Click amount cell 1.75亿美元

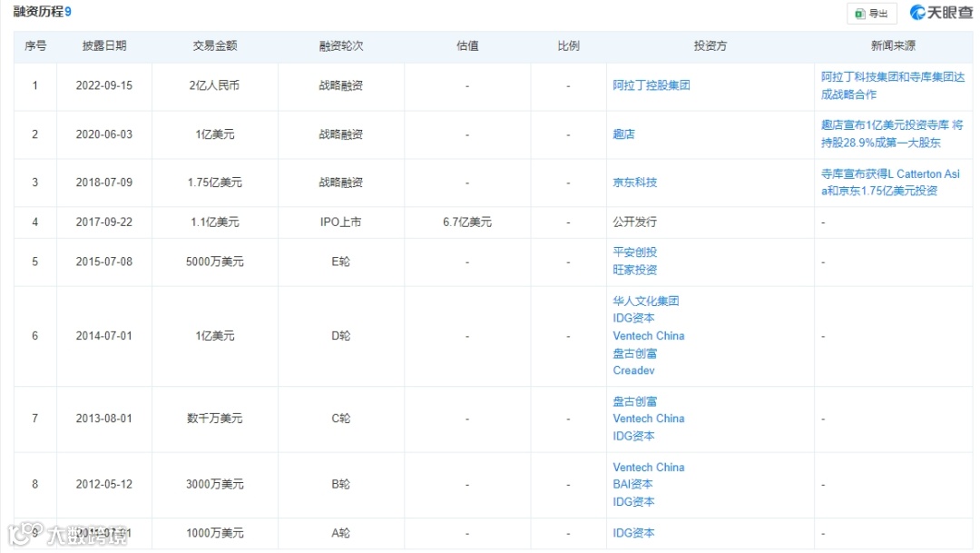(x=215, y=183)
